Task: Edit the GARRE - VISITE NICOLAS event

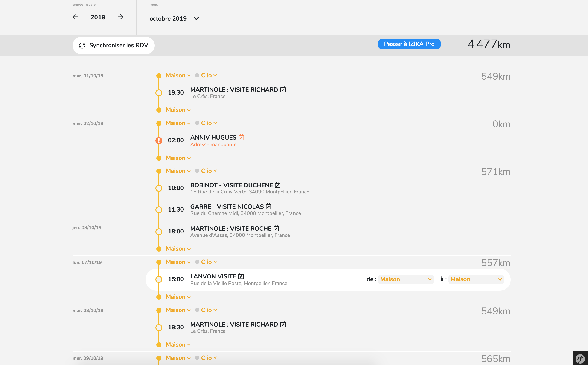Action: (x=268, y=207)
